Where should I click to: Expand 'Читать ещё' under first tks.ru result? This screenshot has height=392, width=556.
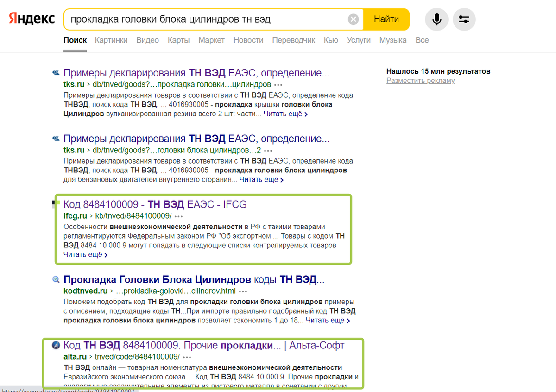pos(286,114)
